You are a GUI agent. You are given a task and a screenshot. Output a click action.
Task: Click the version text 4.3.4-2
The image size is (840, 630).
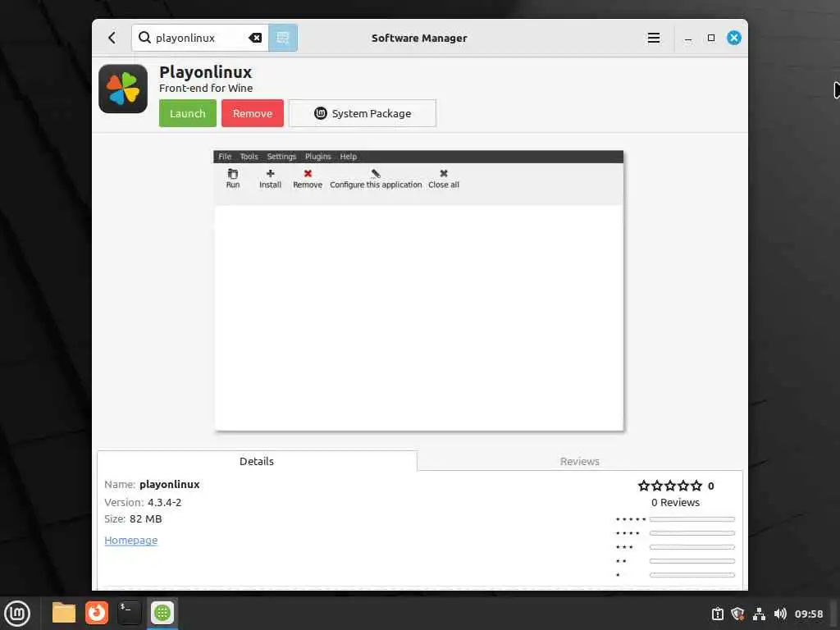pyautogui.click(x=164, y=503)
